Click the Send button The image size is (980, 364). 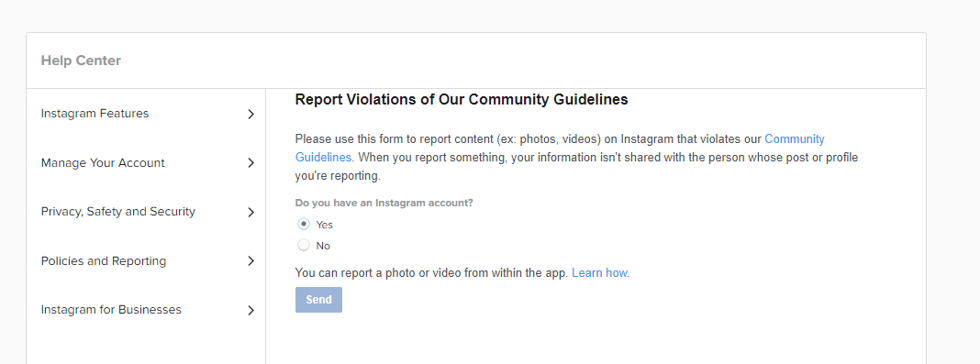318,300
